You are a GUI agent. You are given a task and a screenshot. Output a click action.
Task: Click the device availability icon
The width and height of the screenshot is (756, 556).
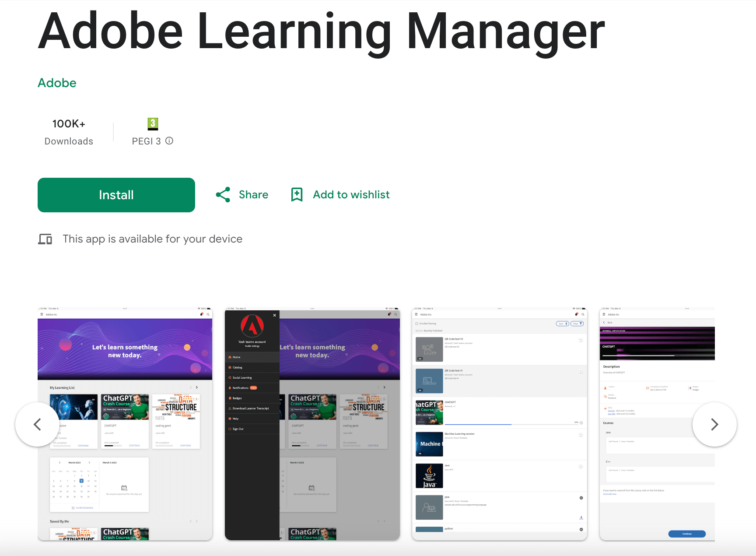coord(45,239)
